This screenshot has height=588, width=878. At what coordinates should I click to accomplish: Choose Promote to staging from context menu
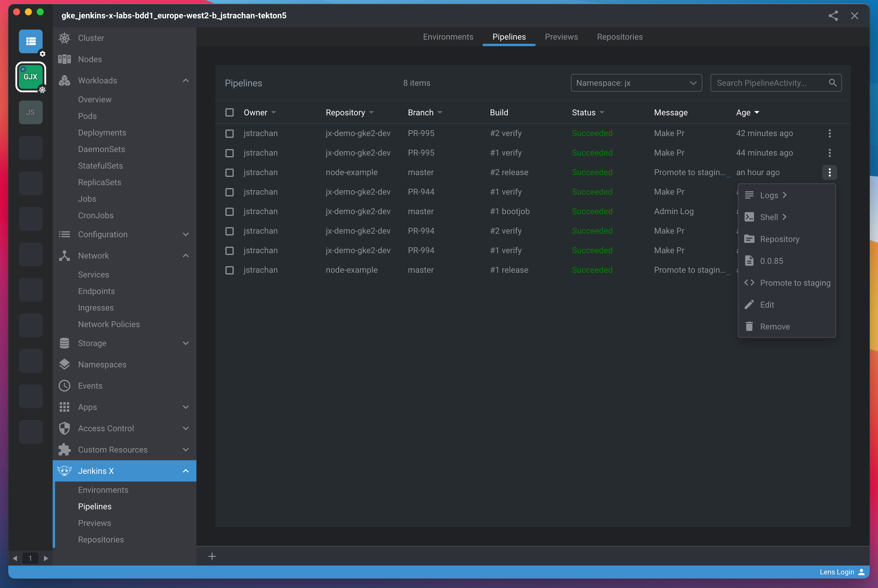tap(795, 283)
